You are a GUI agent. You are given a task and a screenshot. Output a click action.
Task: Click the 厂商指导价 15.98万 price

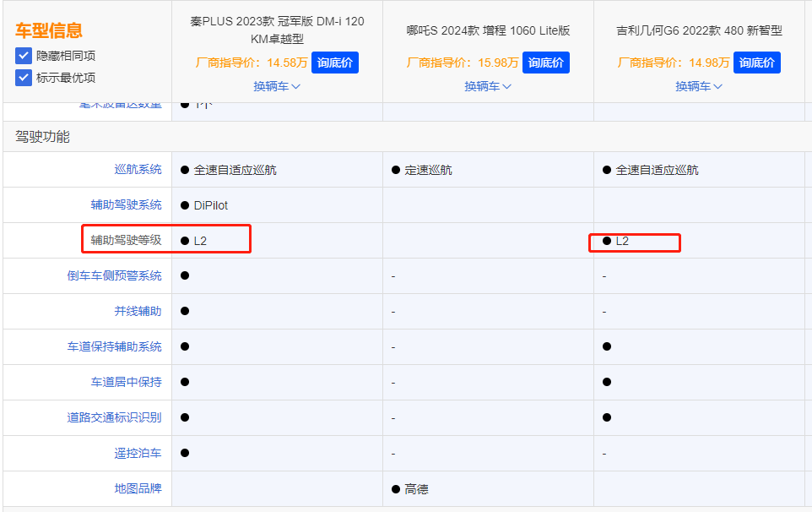click(x=463, y=63)
